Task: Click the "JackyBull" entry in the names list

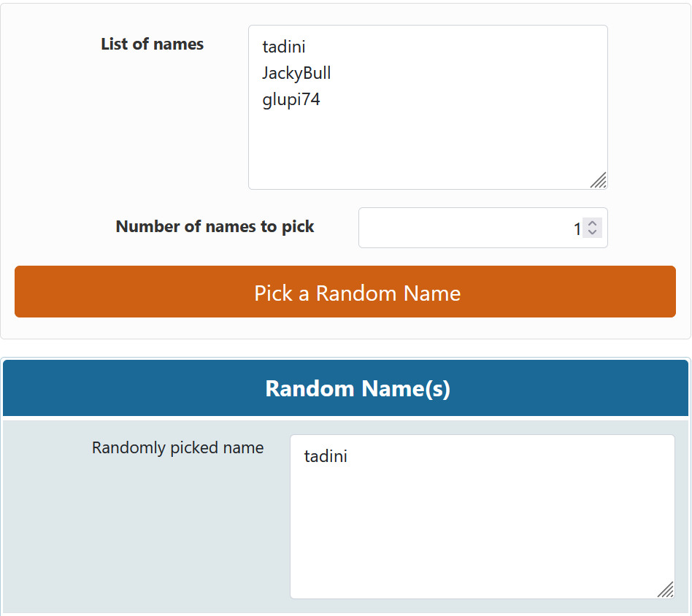Action: click(296, 74)
